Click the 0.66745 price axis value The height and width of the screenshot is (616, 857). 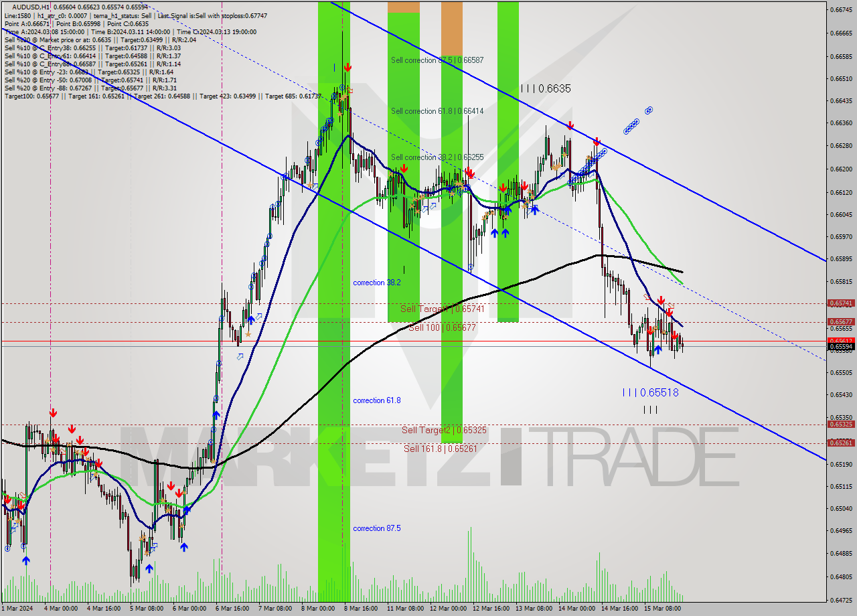coord(842,10)
